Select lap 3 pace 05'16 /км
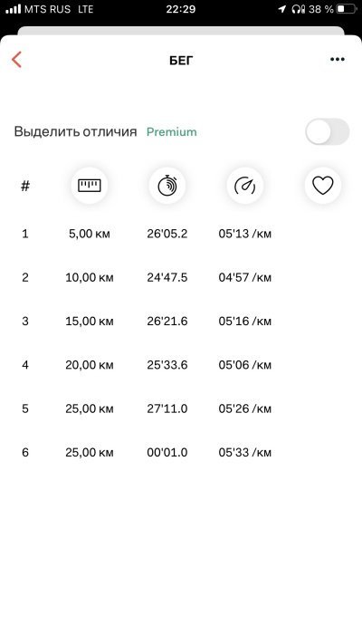 (245, 322)
